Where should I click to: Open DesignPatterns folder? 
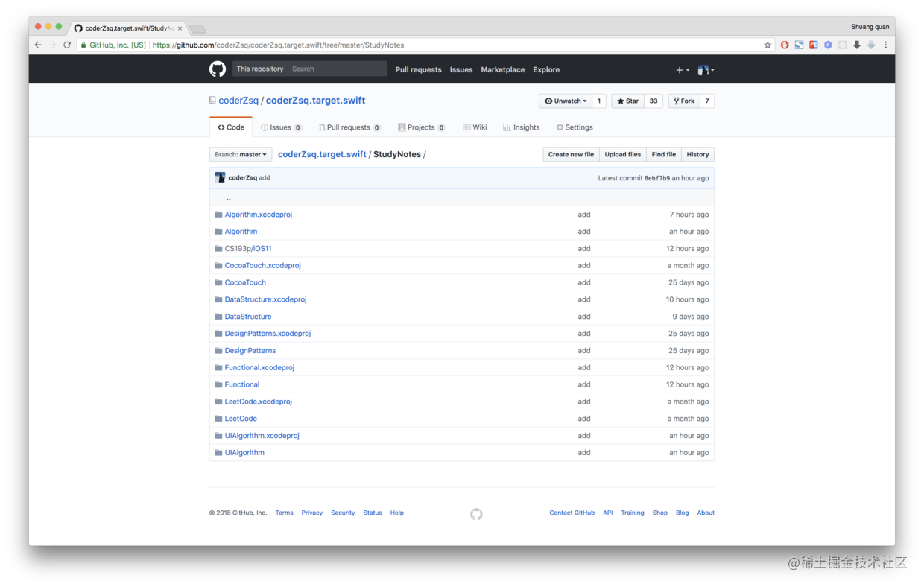(x=250, y=351)
